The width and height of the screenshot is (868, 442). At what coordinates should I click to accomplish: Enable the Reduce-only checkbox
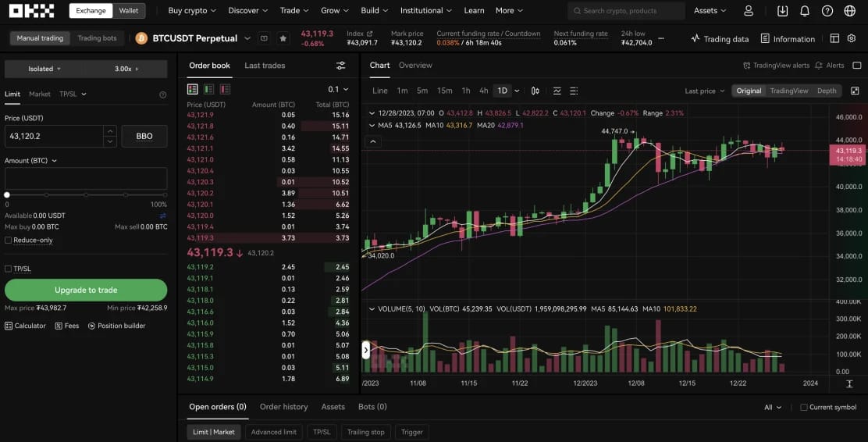pyautogui.click(x=9, y=241)
